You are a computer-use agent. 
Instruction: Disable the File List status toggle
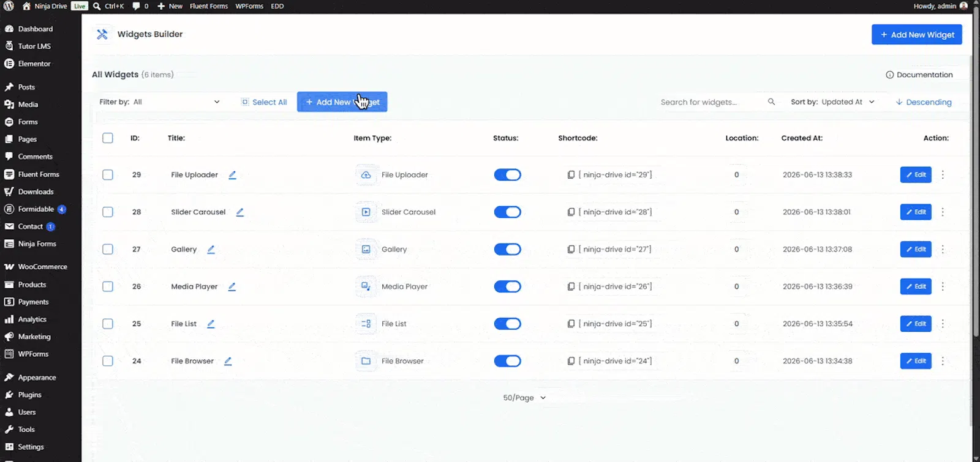[x=508, y=324]
